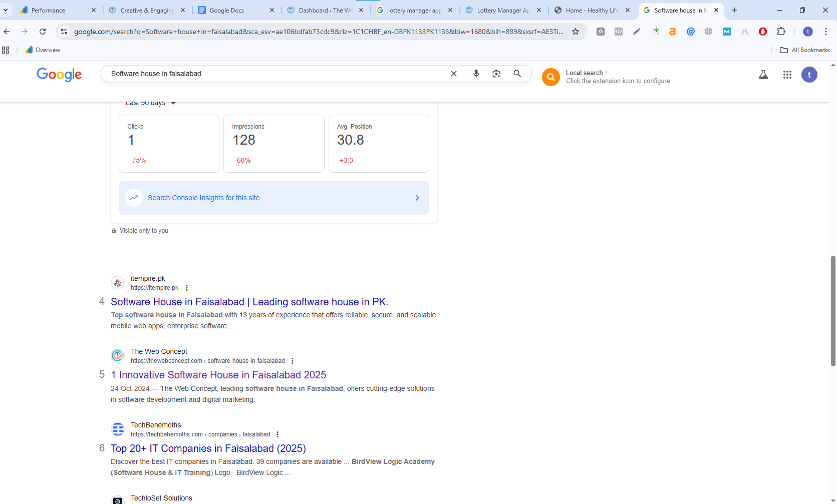Open a new browser tab
The height and width of the screenshot is (504, 837).
tap(734, 10)
